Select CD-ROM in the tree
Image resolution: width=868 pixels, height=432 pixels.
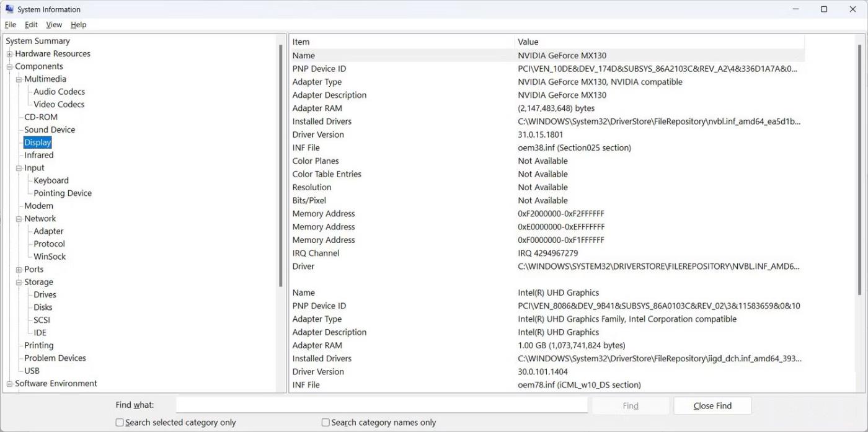[41, 117]
